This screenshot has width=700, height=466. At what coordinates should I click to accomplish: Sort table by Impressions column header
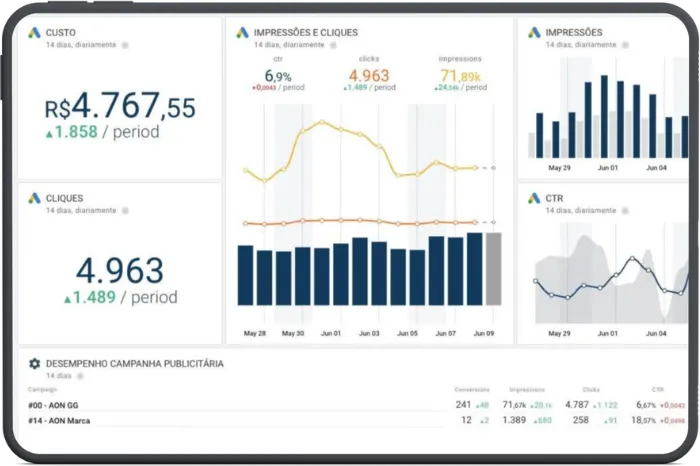(527, 390)
